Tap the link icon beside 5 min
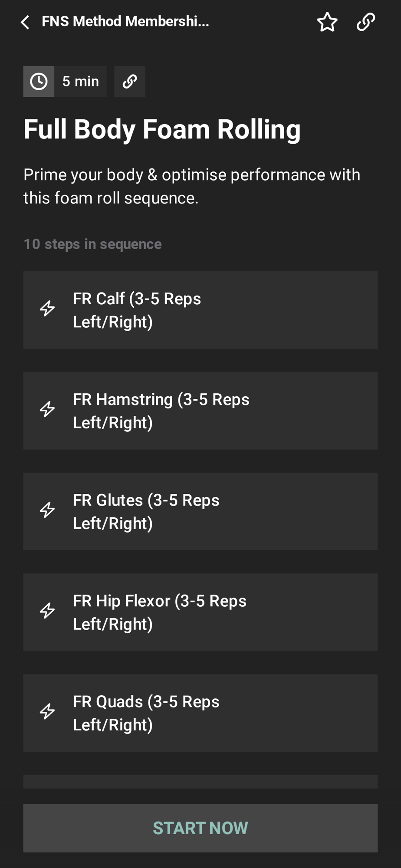 (x=129, y=82)
